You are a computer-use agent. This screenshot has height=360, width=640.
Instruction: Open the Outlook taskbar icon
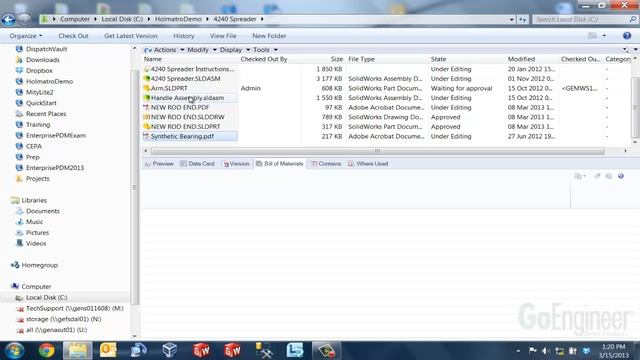[108, 351]
